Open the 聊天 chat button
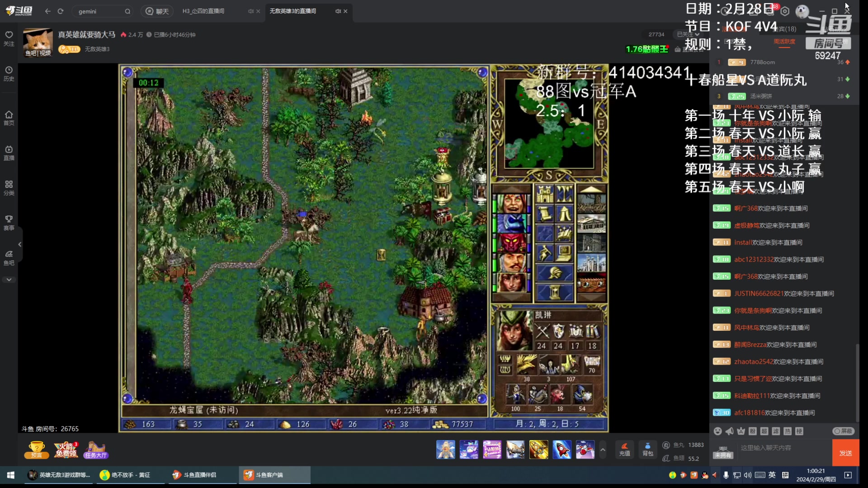The height and width of the screenshot is (488, 868). pyautogui.click(x=157, y=11)
